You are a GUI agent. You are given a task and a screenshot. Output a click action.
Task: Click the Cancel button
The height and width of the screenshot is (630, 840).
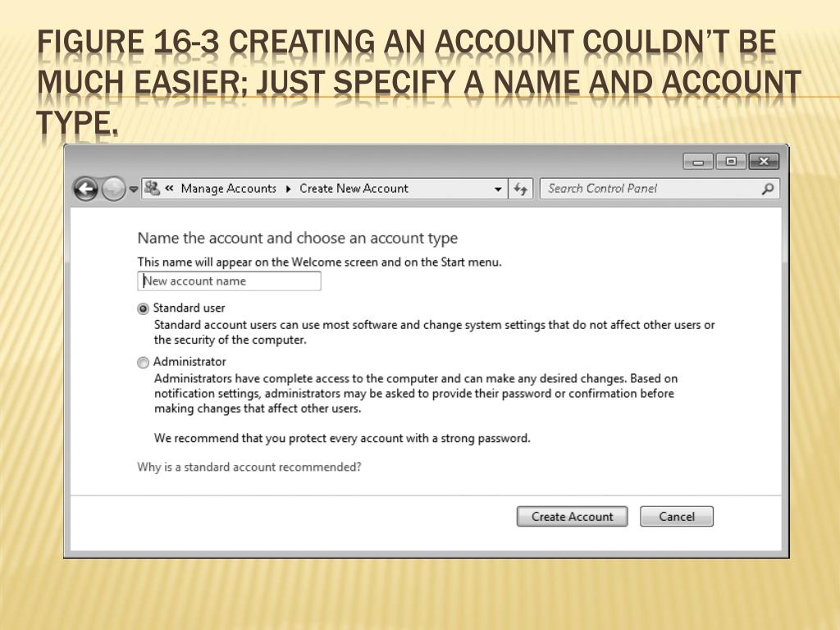pos(677,517)
